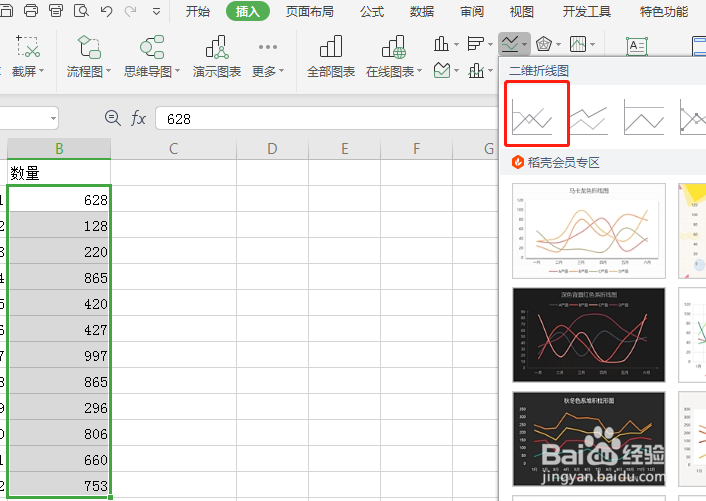706x501 pixels.
Task: Select the 深色背景红色系折线图 template
Action: click(x=588, y=335)
